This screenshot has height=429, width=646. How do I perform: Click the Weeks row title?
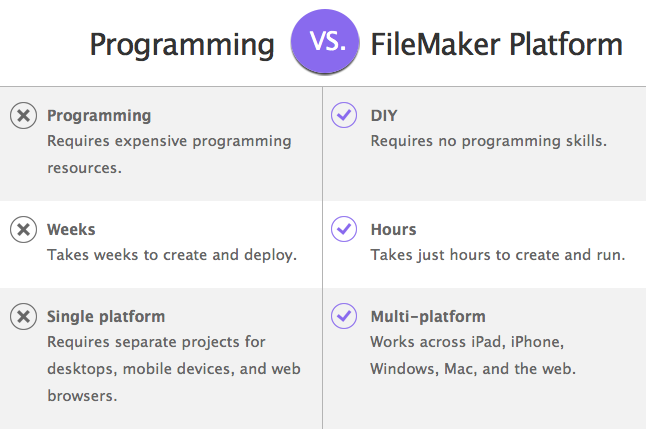tap(71, 230)
